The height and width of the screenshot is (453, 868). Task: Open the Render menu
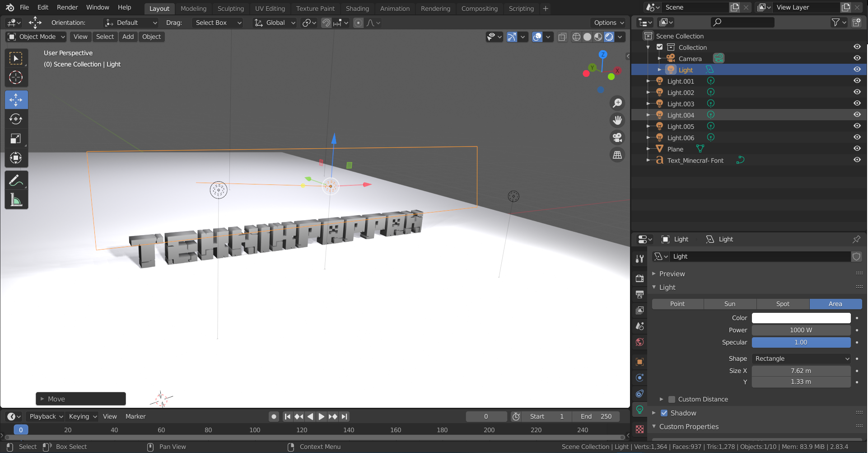[67, 7]
